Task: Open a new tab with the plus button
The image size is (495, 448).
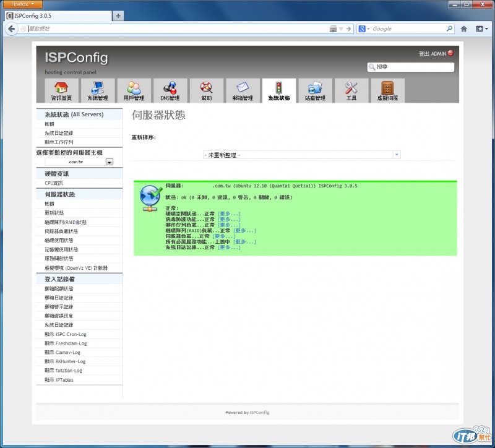Action: (118, 16)
